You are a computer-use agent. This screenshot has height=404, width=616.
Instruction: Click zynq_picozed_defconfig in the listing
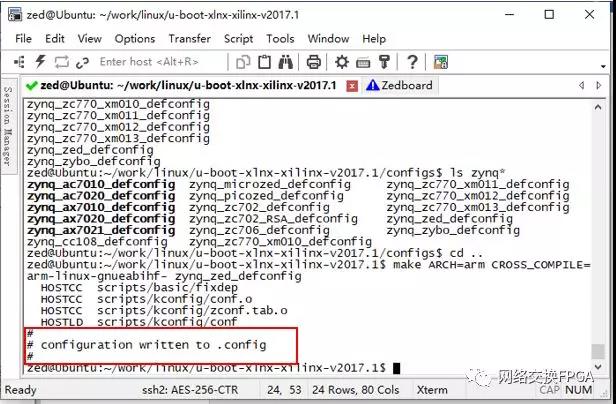click(266, 196)
